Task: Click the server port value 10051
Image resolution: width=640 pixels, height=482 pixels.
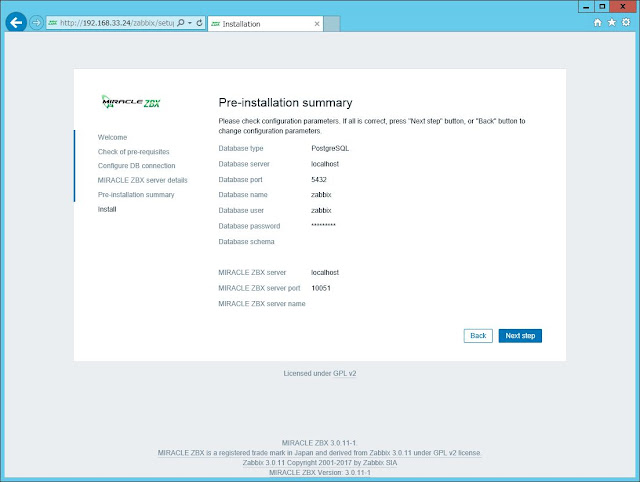Action: 321,288
